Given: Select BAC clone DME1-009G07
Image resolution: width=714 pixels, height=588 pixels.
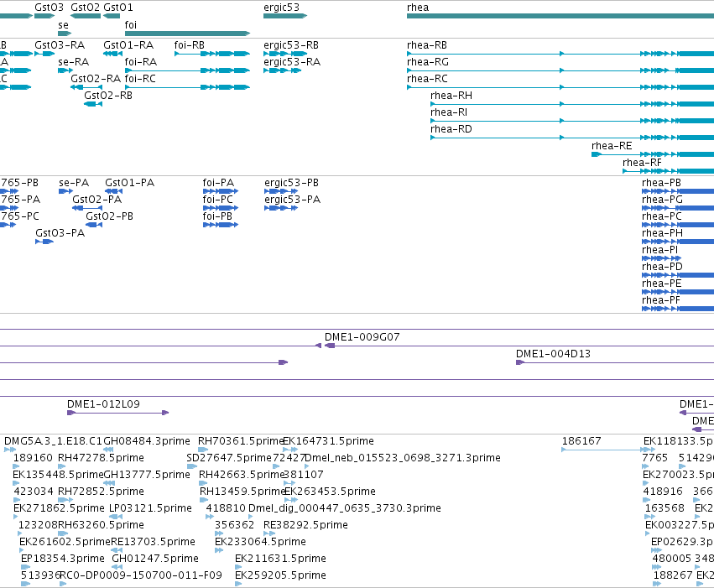Looking at the screenshot, I should click(x=362, y=337).
